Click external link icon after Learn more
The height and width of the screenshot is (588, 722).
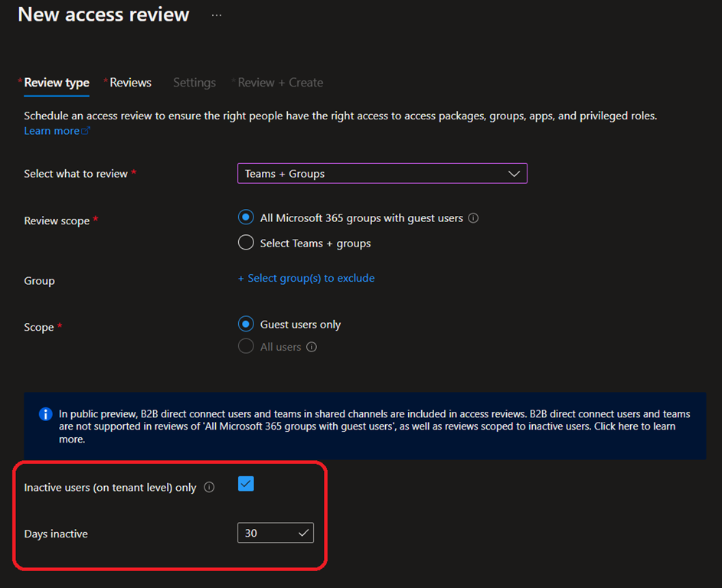pyautogui.click(x=86, y=131)
